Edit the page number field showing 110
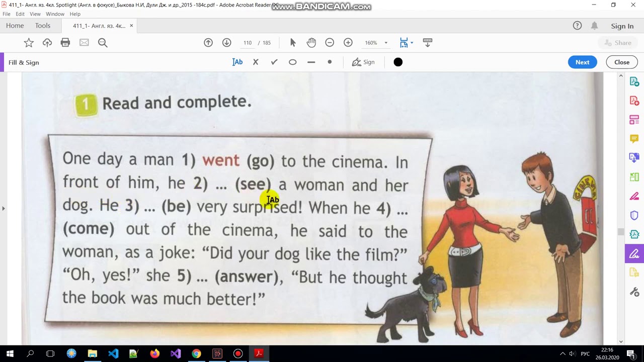Screen dimensions: 644x362 tap(248, 43)
